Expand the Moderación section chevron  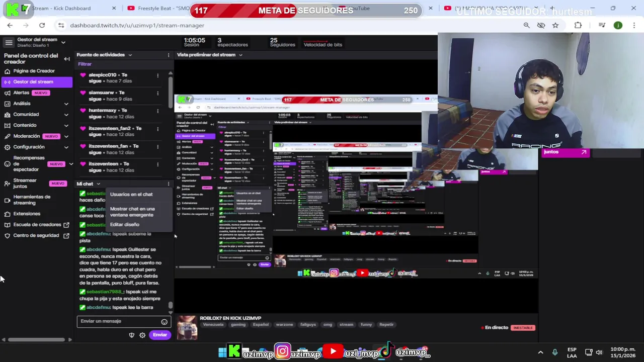click(x=66, y=136)
